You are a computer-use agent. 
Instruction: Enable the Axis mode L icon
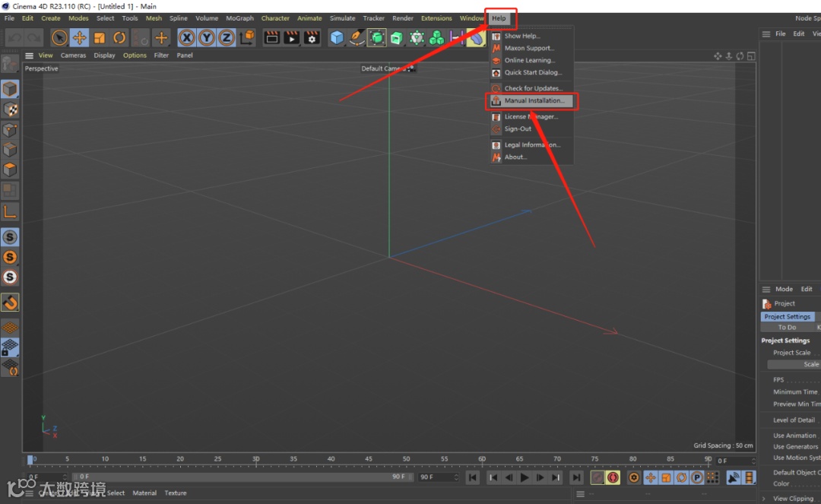[9, 211]
